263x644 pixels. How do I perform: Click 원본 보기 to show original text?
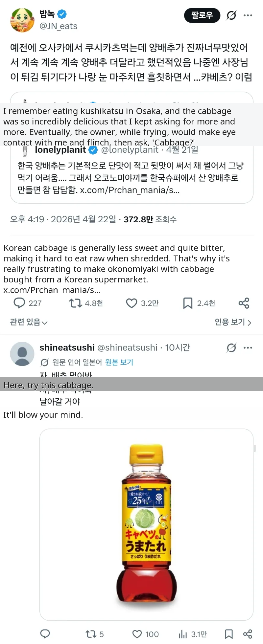pyautogui.click(x=119, y=362)
